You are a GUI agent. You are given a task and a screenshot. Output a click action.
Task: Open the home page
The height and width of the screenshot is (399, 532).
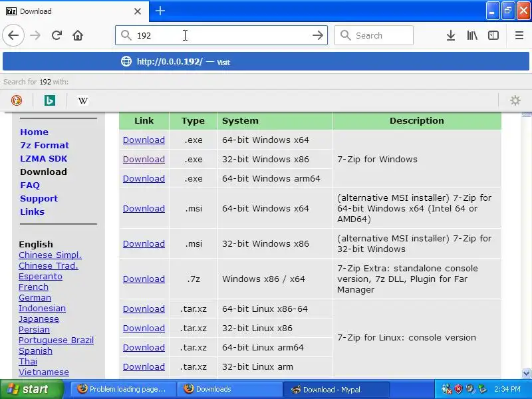tap(78, 35)
